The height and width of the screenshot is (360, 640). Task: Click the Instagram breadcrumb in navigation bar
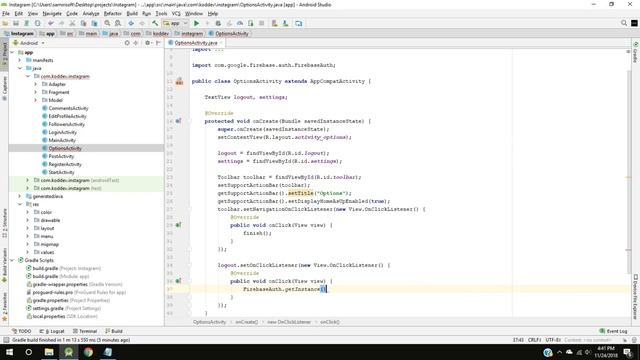(x=19, y=33)
